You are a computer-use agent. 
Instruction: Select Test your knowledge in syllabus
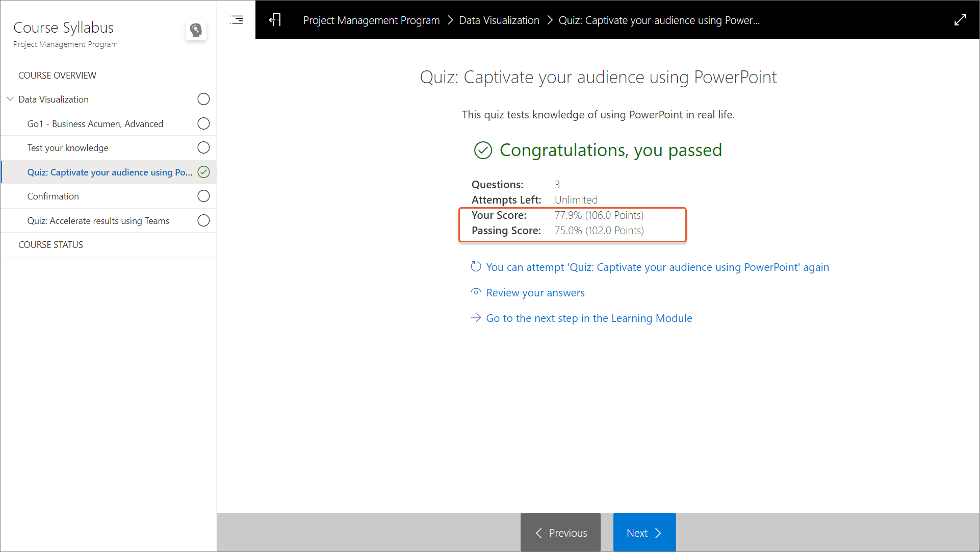pos(68,147)
